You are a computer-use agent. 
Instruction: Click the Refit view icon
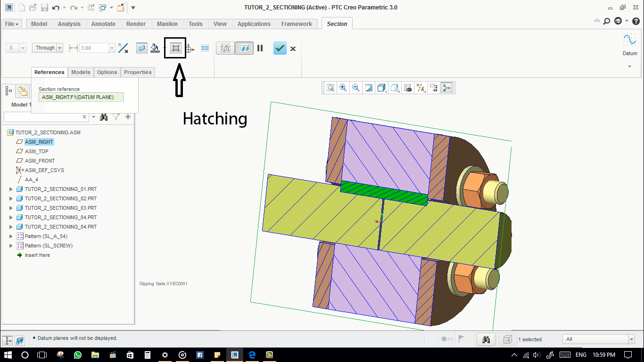click(x=330, y=88)
